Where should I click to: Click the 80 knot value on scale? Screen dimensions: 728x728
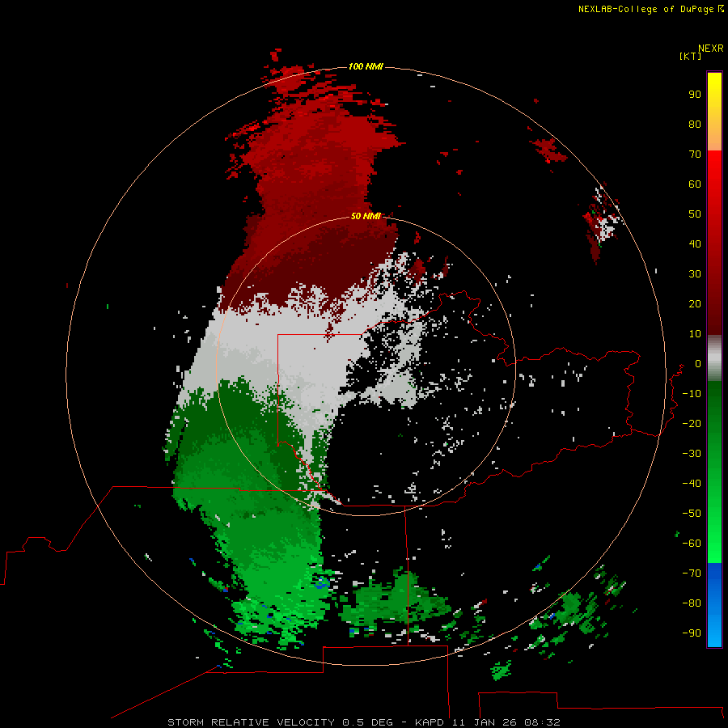point(695,124)
